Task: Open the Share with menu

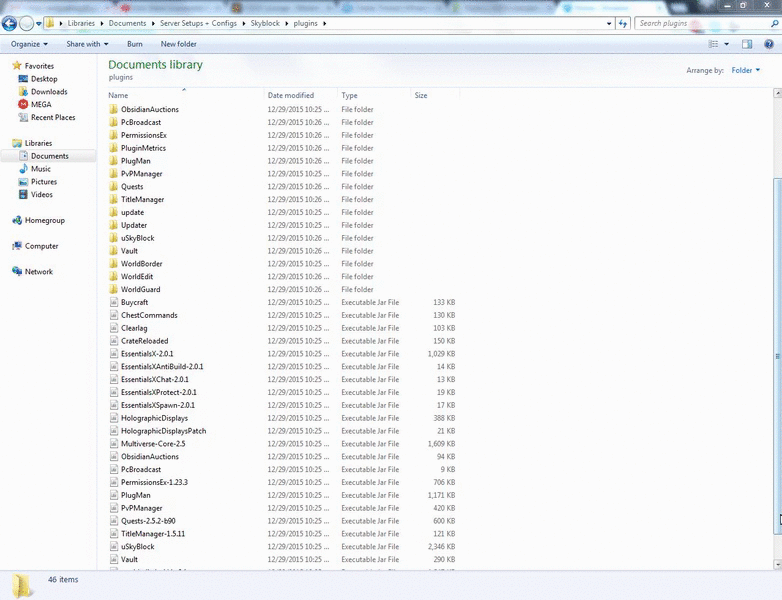Action: (x=87, y=44)
